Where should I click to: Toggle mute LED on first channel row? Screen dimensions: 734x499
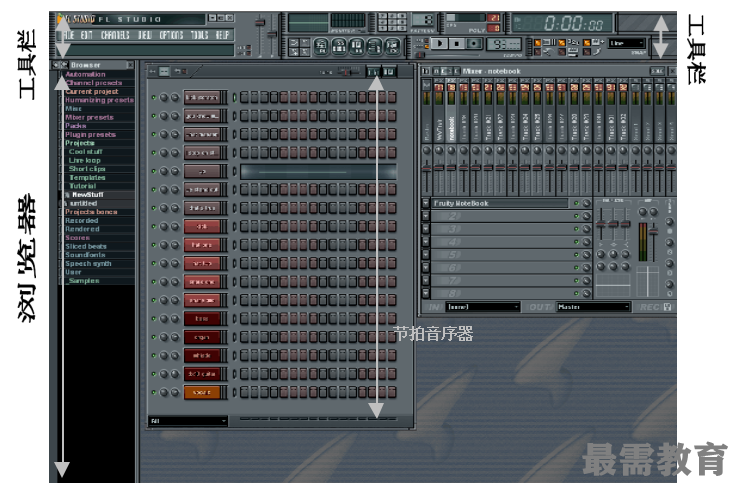154,97
